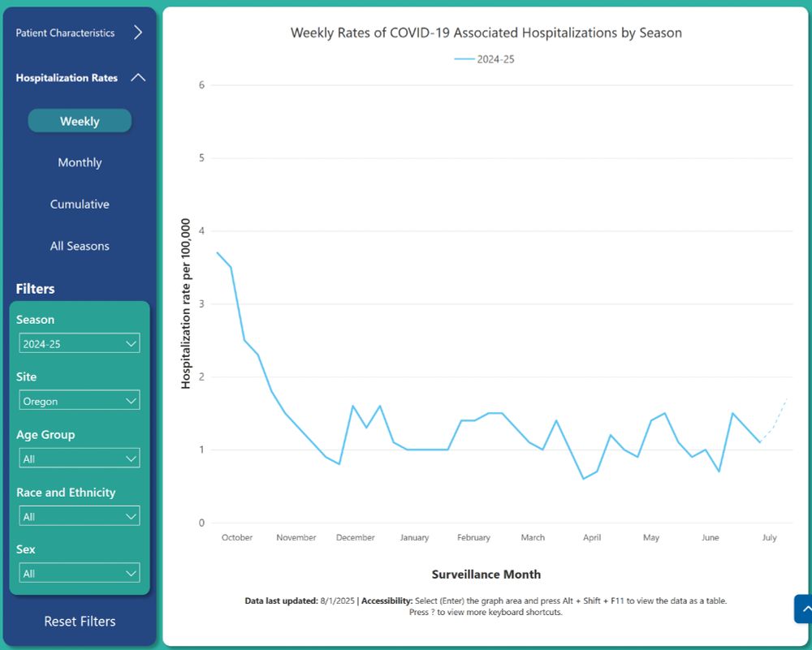Click the scroll-to-top arrow button
The height and width of the screenshot is (650, 812).
[804, 609]
